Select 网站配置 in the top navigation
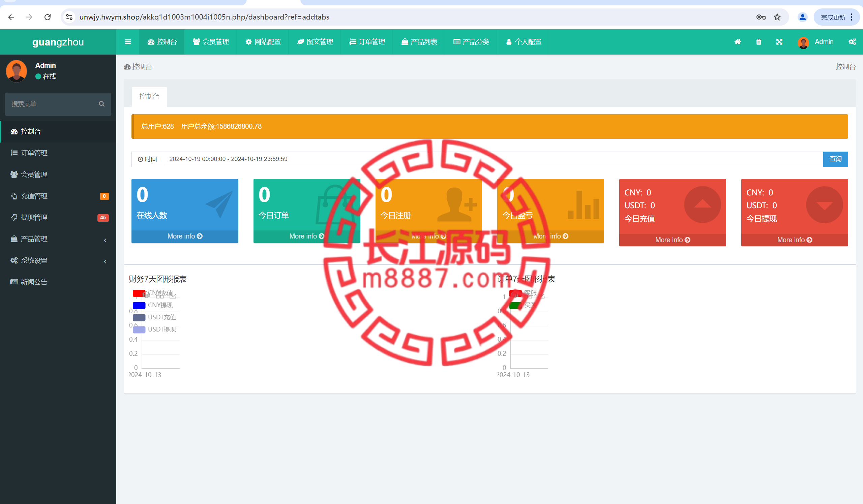The width and height of the screenshot is (863, 504). [263, 42]
